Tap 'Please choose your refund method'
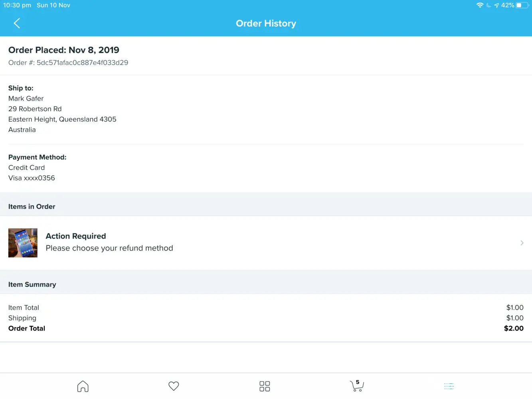 click(x=109, y=248)
